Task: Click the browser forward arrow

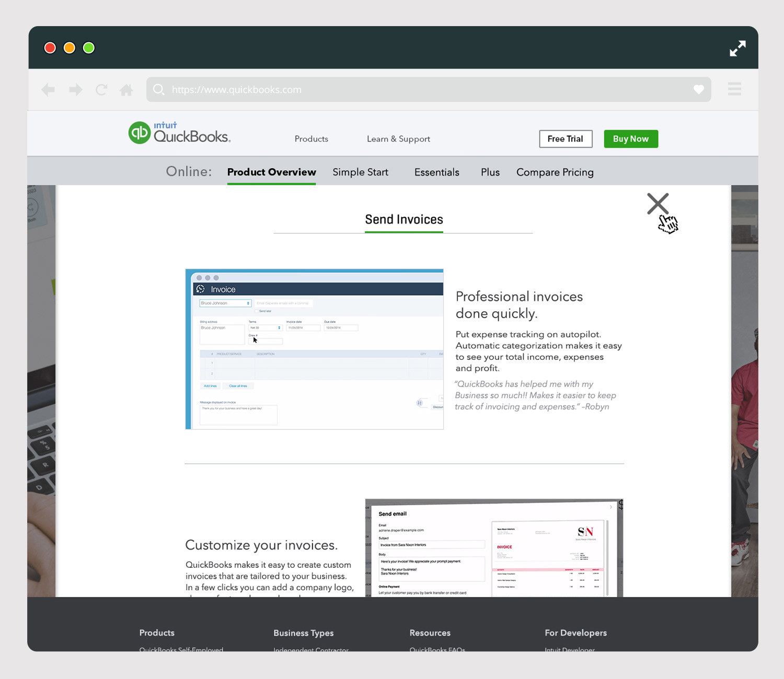Action: click(76, 90)
